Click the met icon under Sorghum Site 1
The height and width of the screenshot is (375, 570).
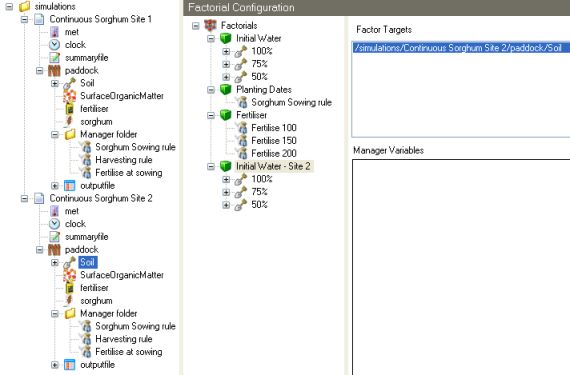(55, 32)
